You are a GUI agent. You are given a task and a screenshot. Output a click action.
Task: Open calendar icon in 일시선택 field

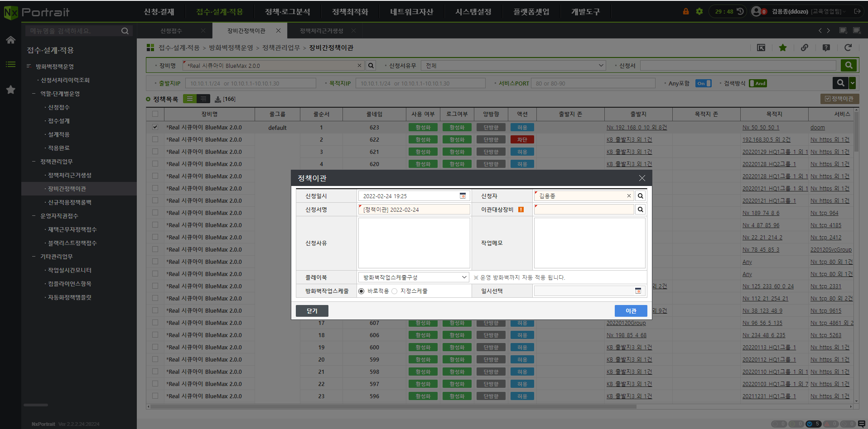638,291
